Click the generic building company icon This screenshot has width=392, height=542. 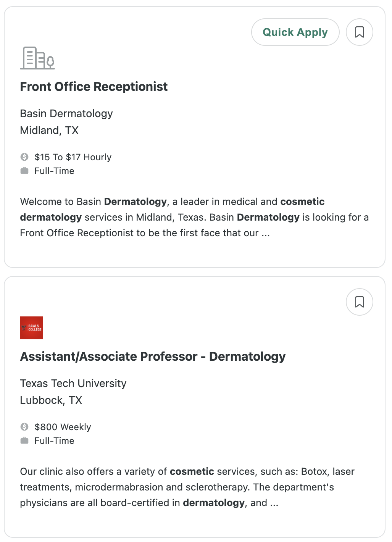(37, 58)
